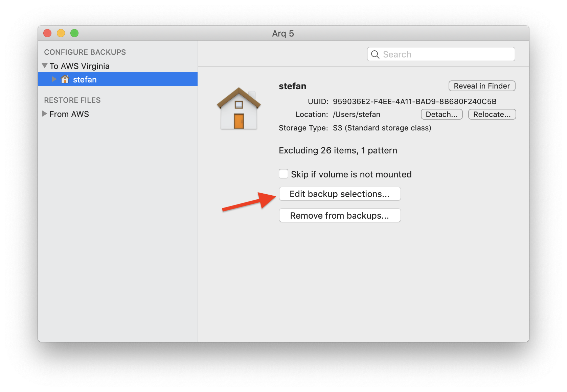Select From AWS under Restore Files
Image resolution: width=567 pixels, height=392 pixels.
pyautogui.click(x=69, y=114)
